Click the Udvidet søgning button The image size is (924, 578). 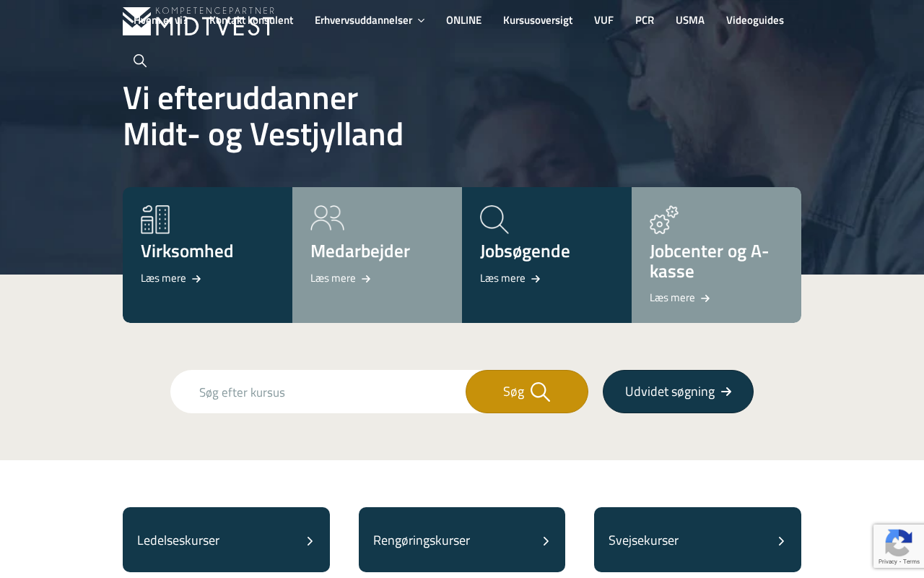point(678,392)
